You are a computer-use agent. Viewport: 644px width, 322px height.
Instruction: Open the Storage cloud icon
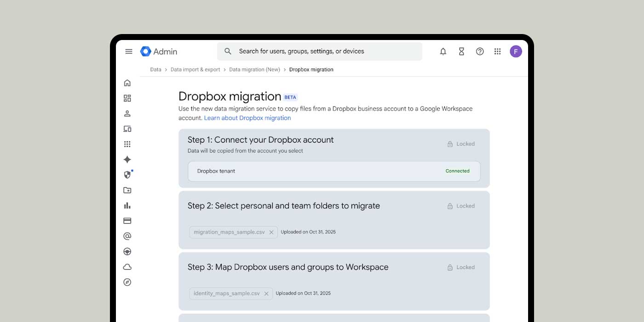click(x=127, y=266)
